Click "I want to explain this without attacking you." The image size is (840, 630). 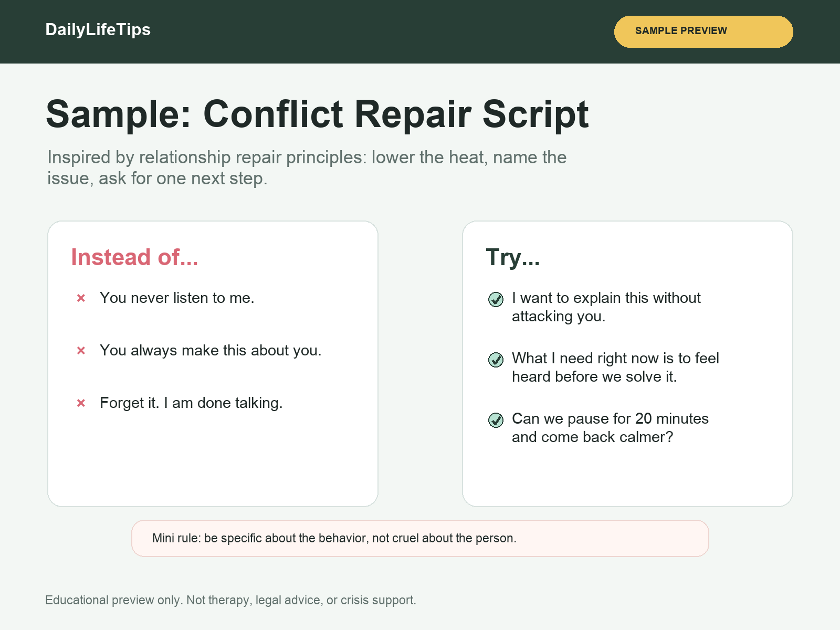tap(606, 307)
